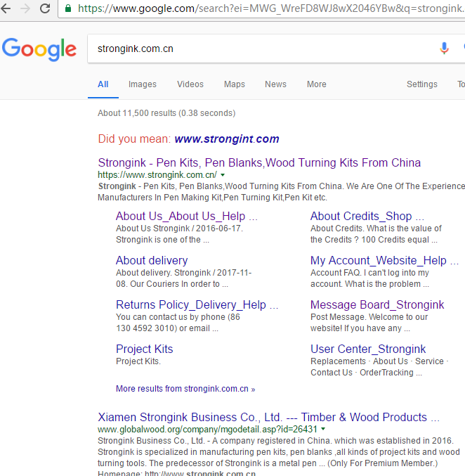Image resolution: width=465 pixels, height=476 pixels.
Task: Click the www.globalwood.org/company green URL text
Action: point(207,430)
